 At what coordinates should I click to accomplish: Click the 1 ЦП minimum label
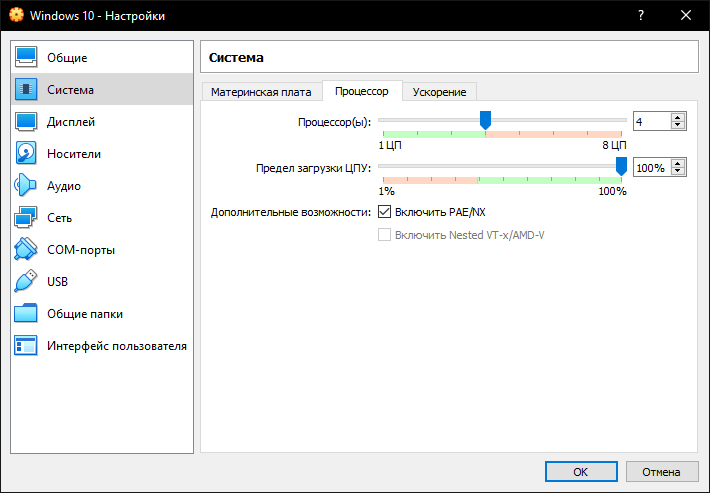click(x=390, y=145)
